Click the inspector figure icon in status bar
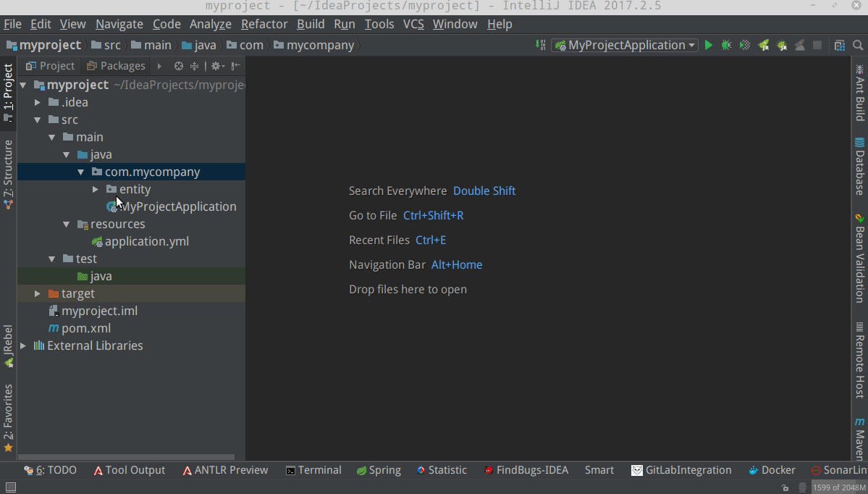The image size is (868, 494). 802,488
